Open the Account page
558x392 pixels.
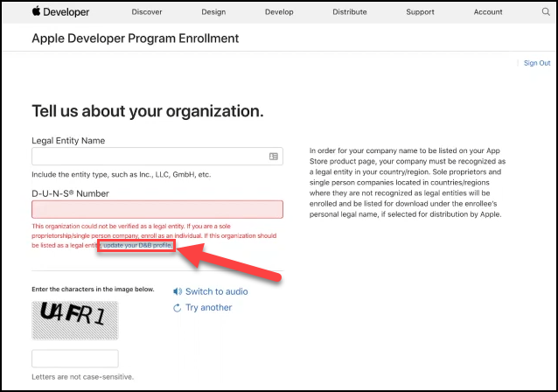coord(488,12)
